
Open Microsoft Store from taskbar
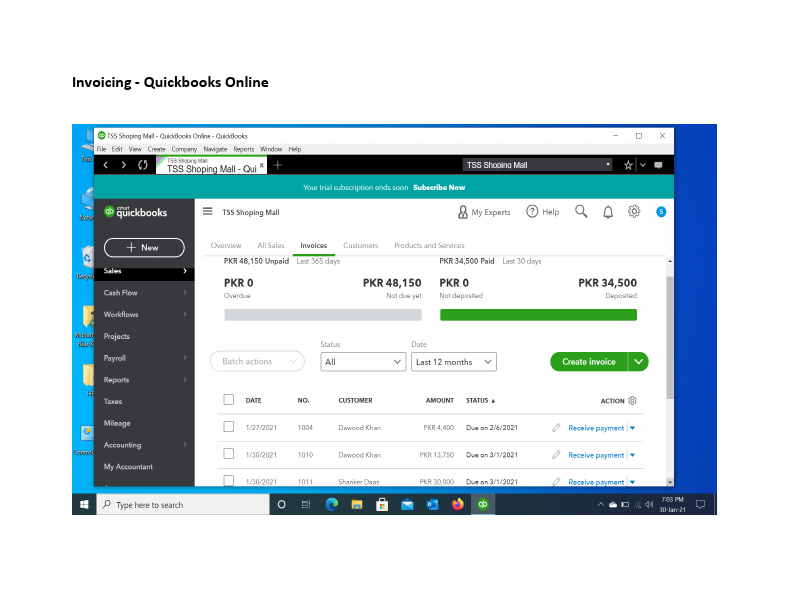382,504
